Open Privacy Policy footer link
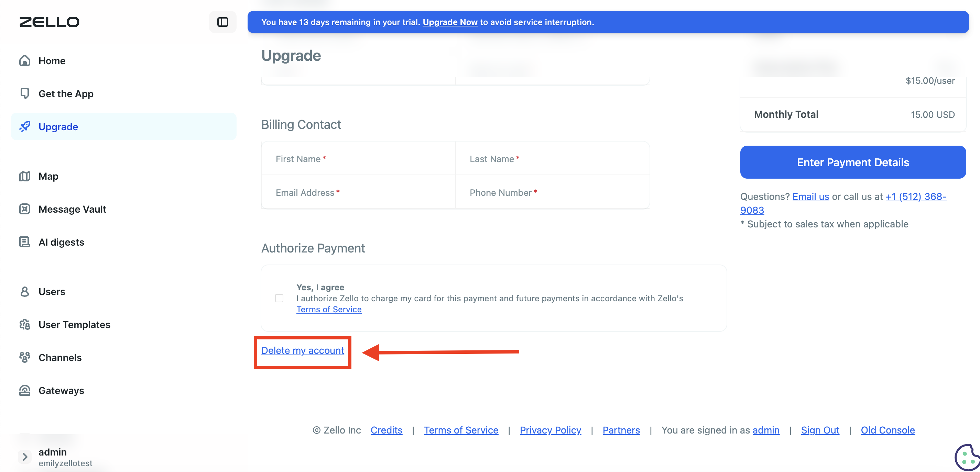980x472 pixels. pos(550,430)
